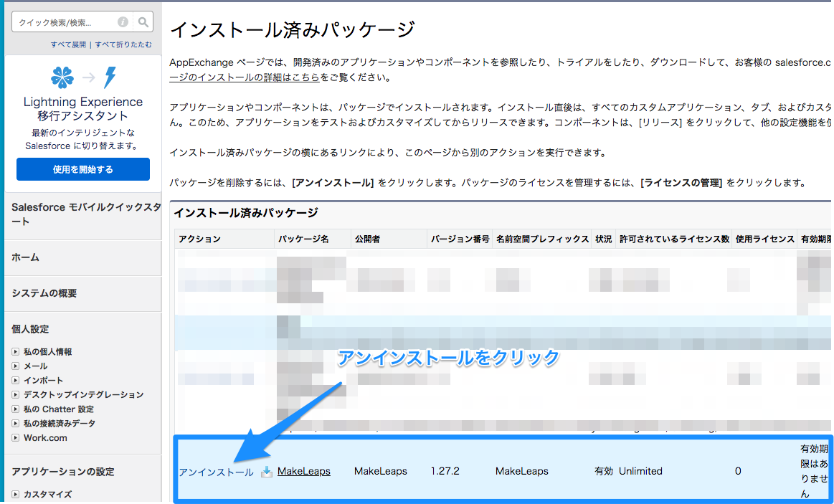Click 許可されているライセンス数 column header
834x504 pixels.
[674, 239]
